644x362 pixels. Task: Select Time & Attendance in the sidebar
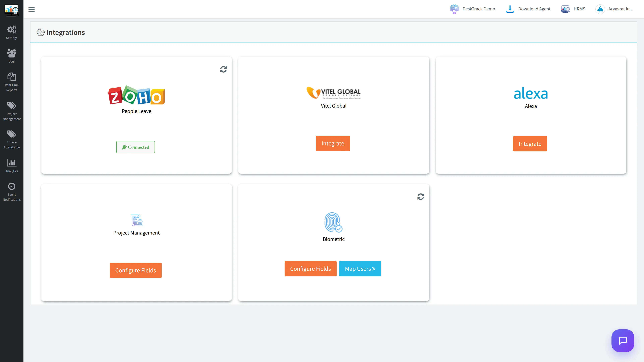12,139
